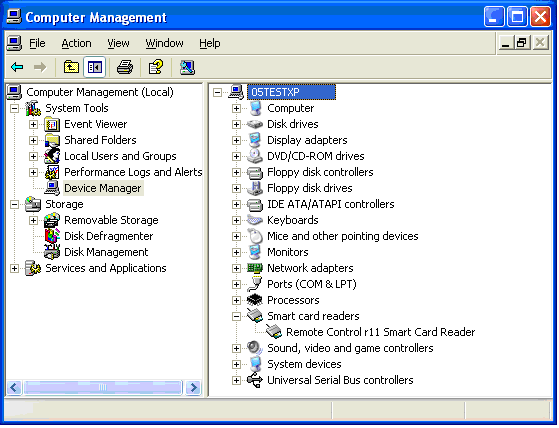Expand the Floppy disk drives category
The height and width of the screenshot is (428, 559).
pyautogui.click(x=236, y=188)
